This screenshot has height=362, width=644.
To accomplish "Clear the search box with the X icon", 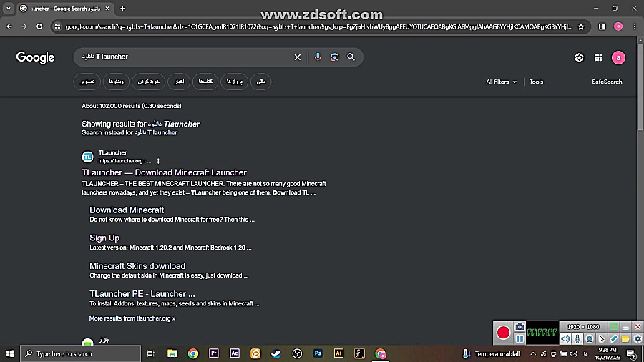I will [x=298, y=57].
